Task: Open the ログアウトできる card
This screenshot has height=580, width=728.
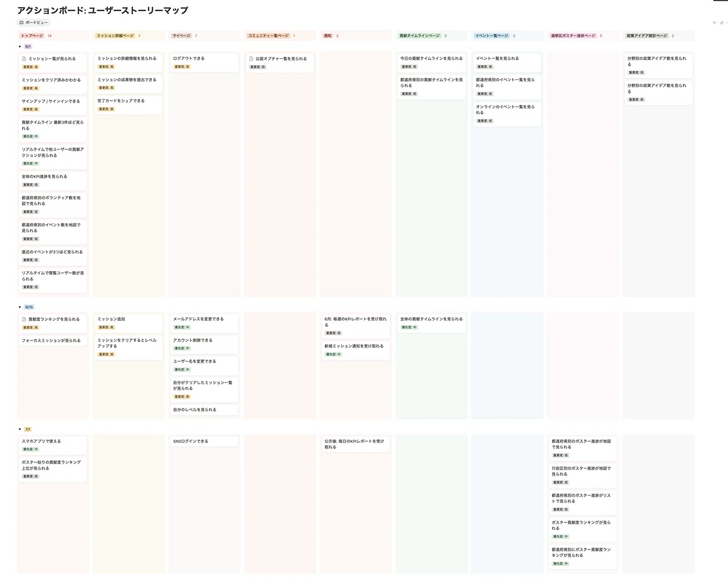Action: 204,62
